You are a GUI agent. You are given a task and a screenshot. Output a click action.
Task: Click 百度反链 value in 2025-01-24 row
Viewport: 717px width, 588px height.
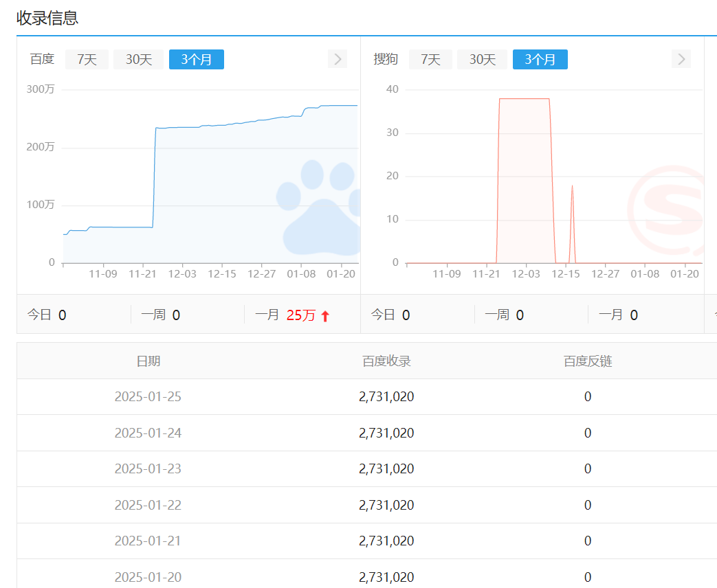pyautogui.click(x=588, y=433)
